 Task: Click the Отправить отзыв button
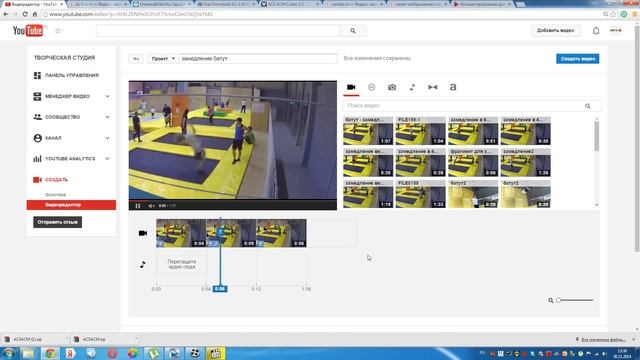tap(58, 222)
